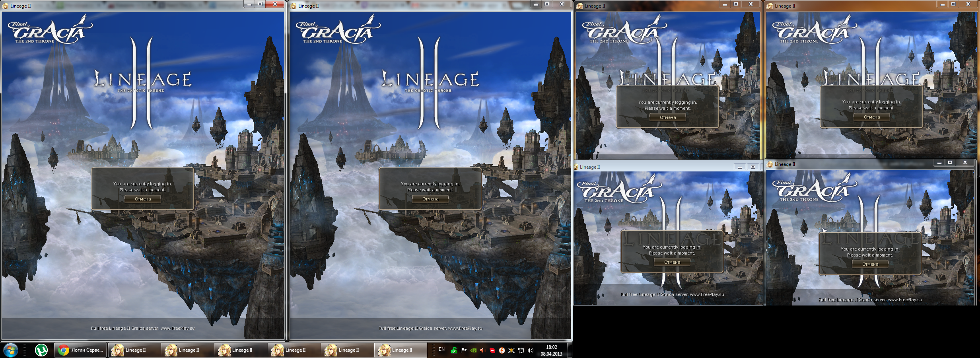Click the top-right window's title bar icon
This screenshot has height=358, width=980.
pyautogui.click(x=770, y=6)
